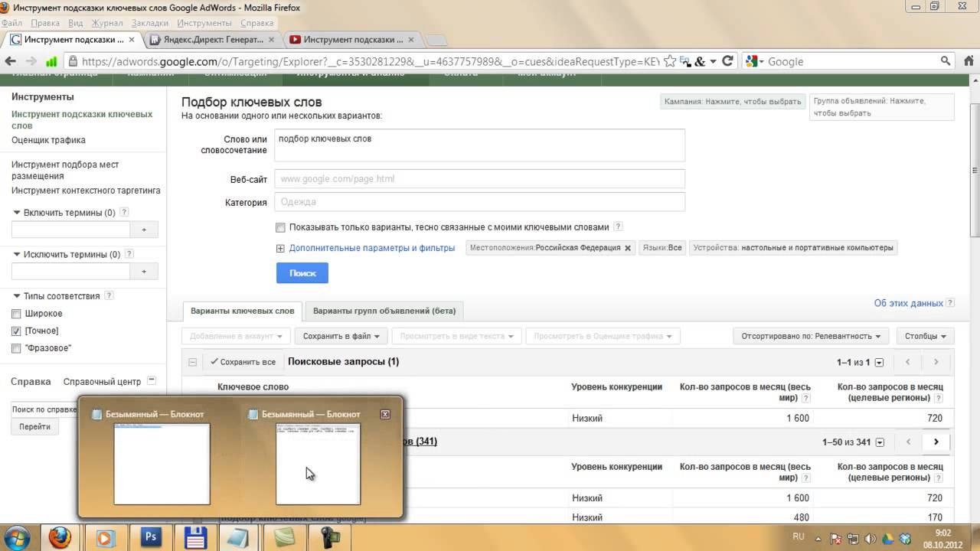The width and height of the screenshot is (980, 551).
Task: Go to next page of keyword ideas
Action: 936,442
